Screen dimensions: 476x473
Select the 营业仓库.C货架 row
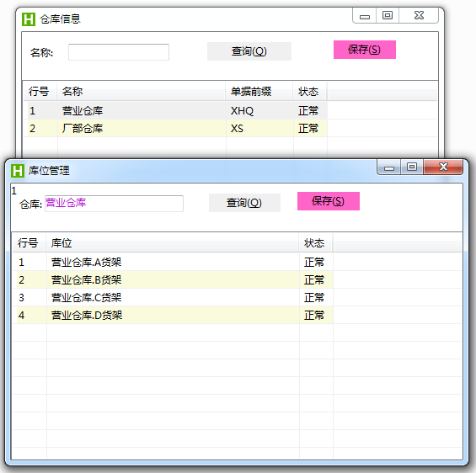[x=174, y=297]
